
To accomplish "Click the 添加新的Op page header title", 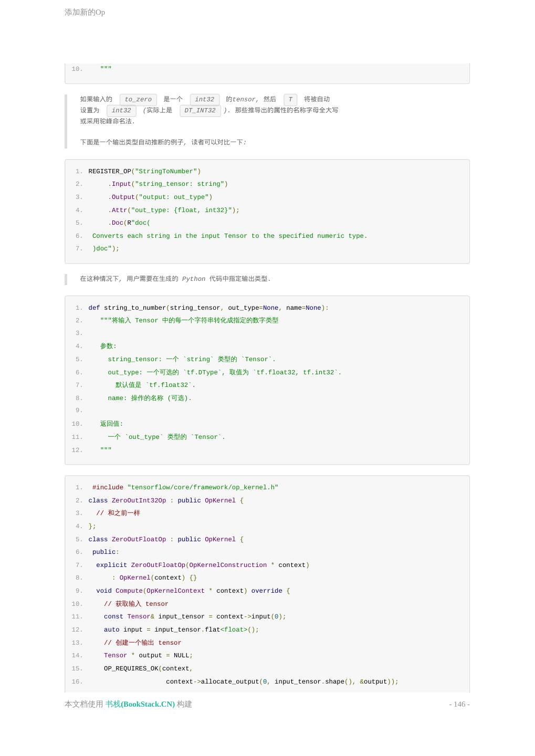I will (x=85, y=12).
